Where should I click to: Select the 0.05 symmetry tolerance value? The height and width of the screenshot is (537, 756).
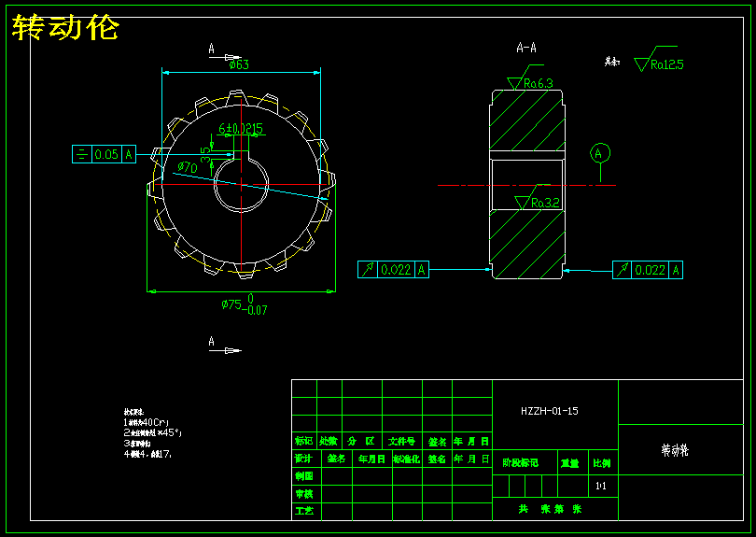pyautogui.click(x=106, y=154)
